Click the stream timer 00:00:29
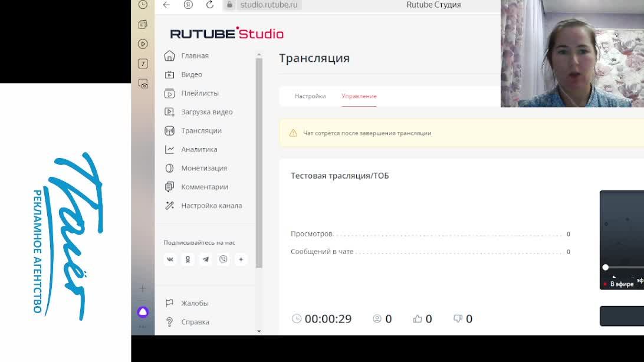This screenshot has width=644, height=362. 321,319
